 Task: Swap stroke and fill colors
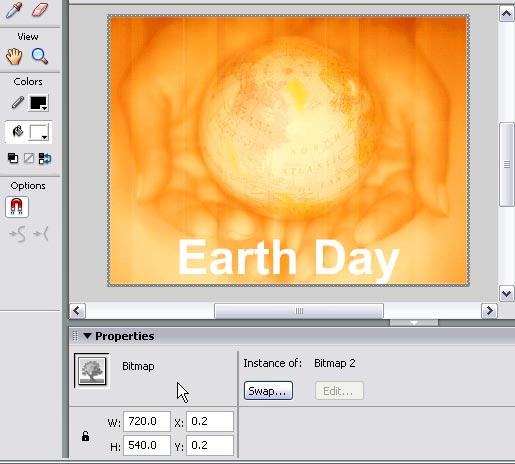pyautogui.click(x=45, y=158)
